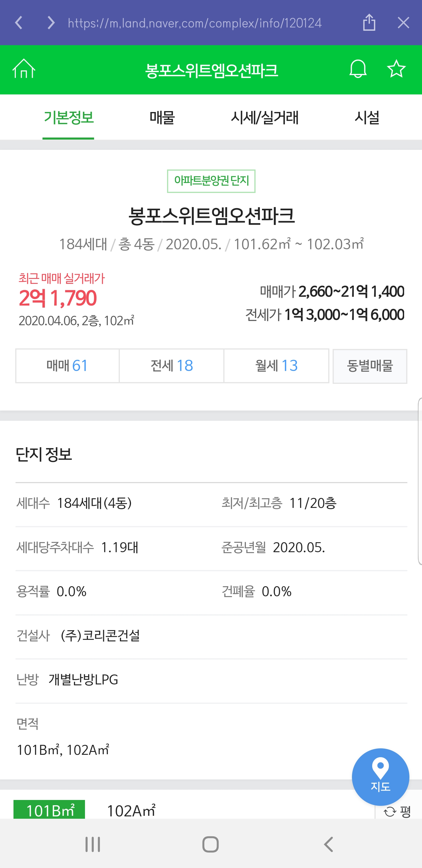Screen dimensions: 422x868
Task: Select the 기본정보 tab
Action: click(68, 118)
